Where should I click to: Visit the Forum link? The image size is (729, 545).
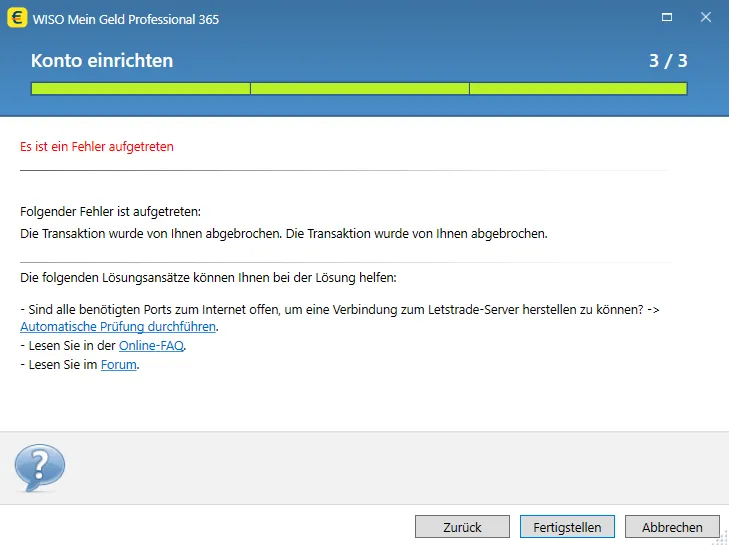[x=118, y=365]
